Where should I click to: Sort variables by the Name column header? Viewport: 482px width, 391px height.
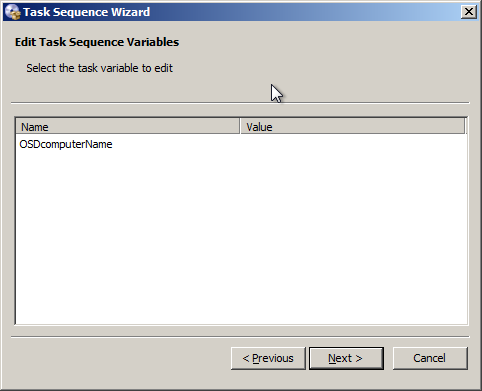pos(128,127)
